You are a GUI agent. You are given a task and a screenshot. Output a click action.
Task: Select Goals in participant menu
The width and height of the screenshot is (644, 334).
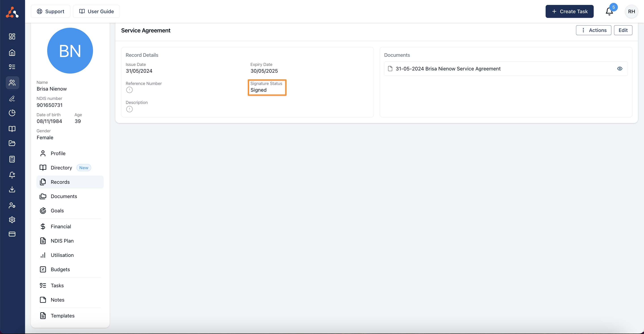(x=70, y=211)
